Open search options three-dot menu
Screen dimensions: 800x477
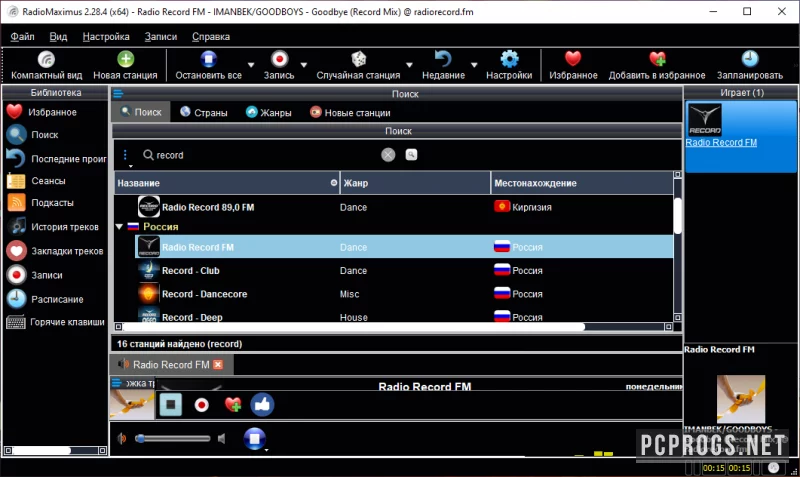[x=125, y=155]
